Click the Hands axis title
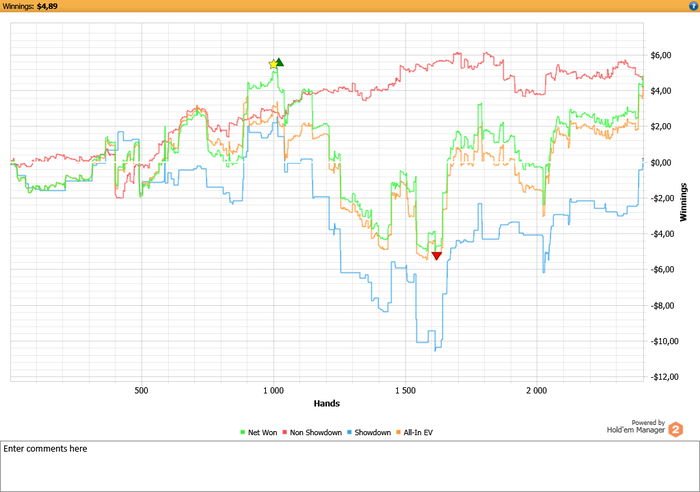This screenshot has height=492, width=700. [x=327, y=404]
